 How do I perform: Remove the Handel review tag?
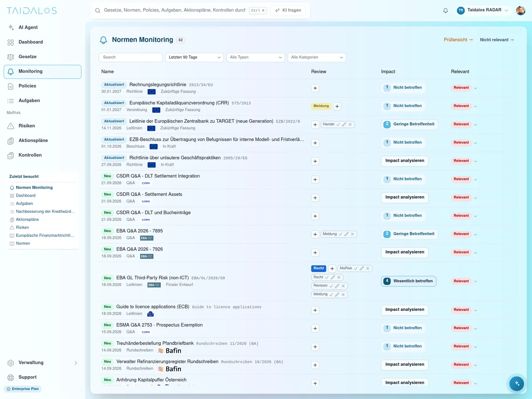coord(350,124)
